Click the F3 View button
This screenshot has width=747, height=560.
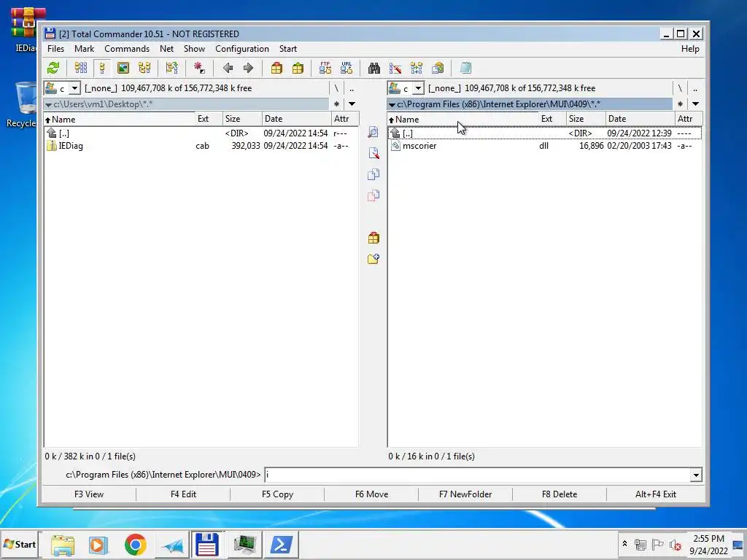point(89,494)
